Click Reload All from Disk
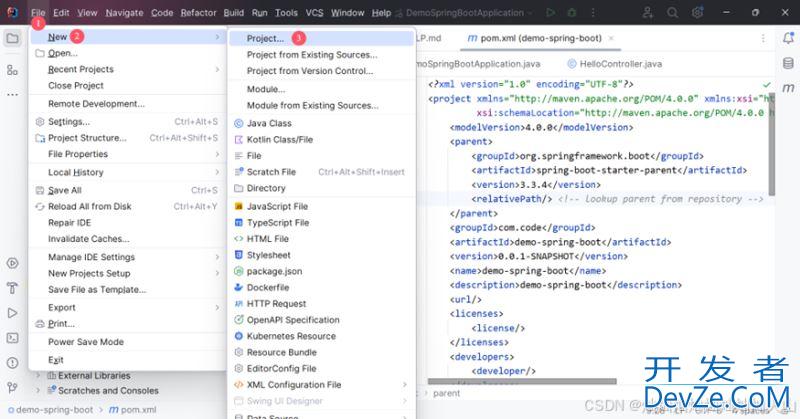The image size is (800, 419). point(128,207)
